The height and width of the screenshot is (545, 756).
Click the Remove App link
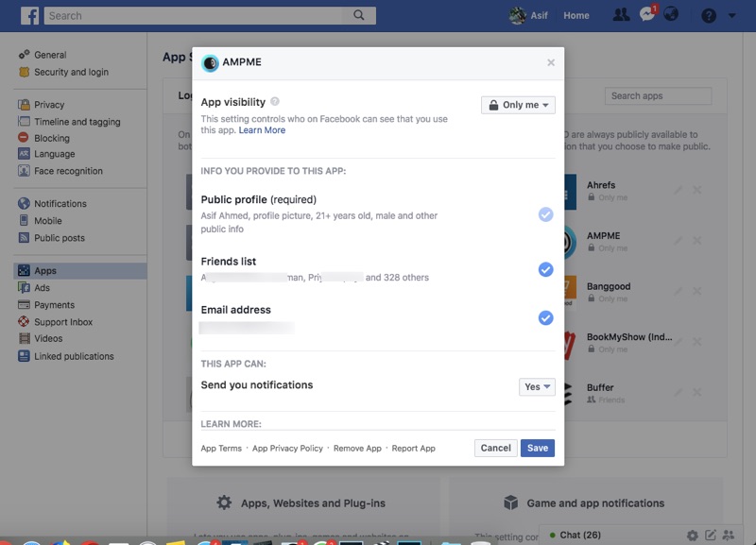coord(357,448)
